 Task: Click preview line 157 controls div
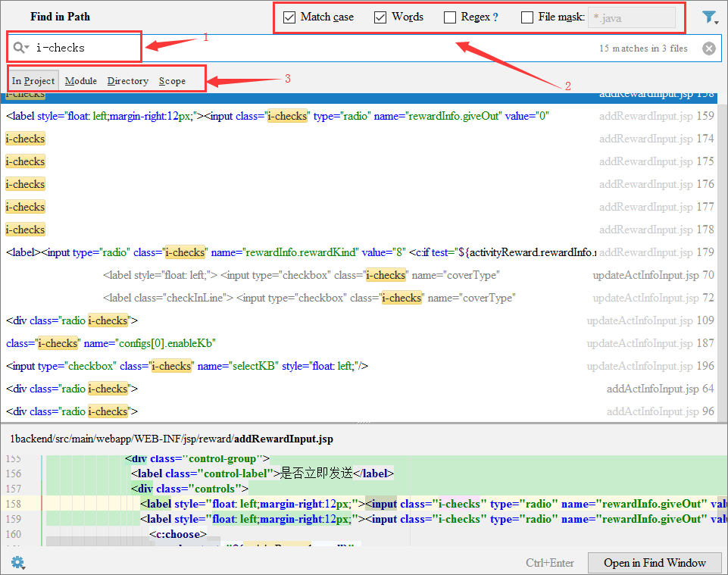tap(189, 489)
